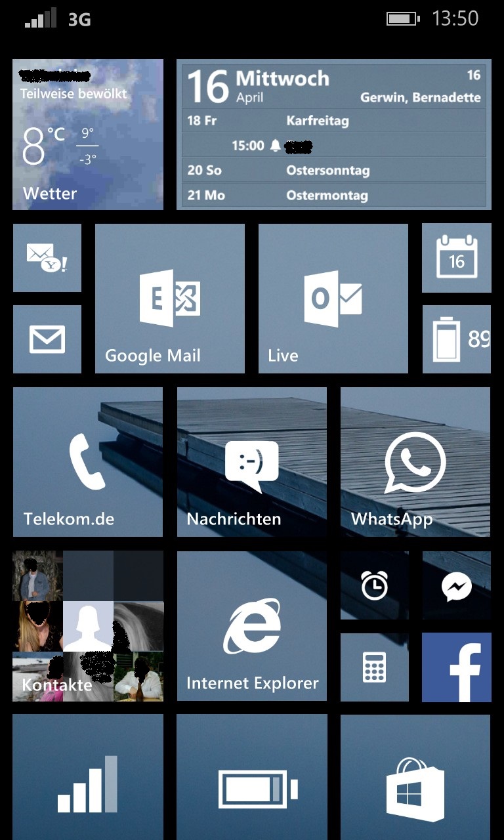Open the Wetter weather tile

coord(88,135)
